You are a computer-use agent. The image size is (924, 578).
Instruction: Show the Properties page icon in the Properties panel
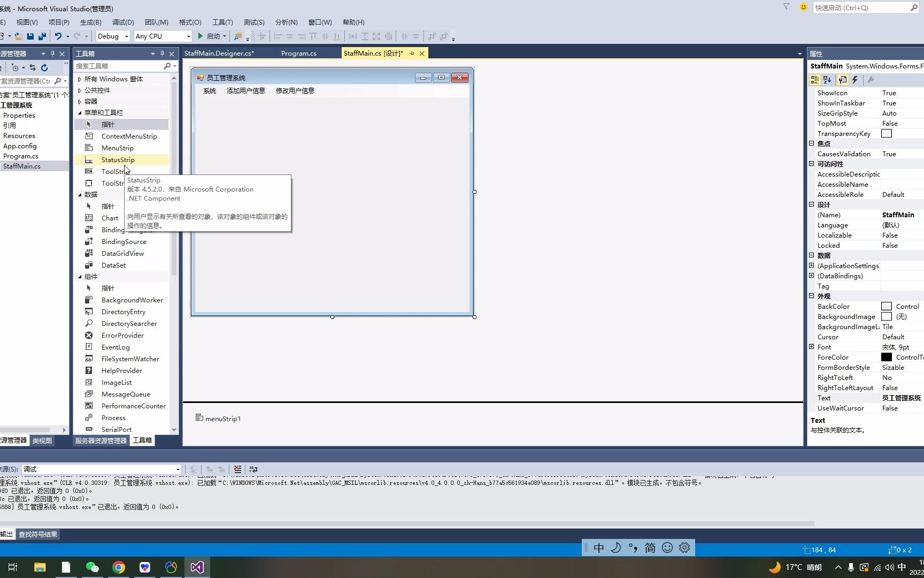(843, 80)
